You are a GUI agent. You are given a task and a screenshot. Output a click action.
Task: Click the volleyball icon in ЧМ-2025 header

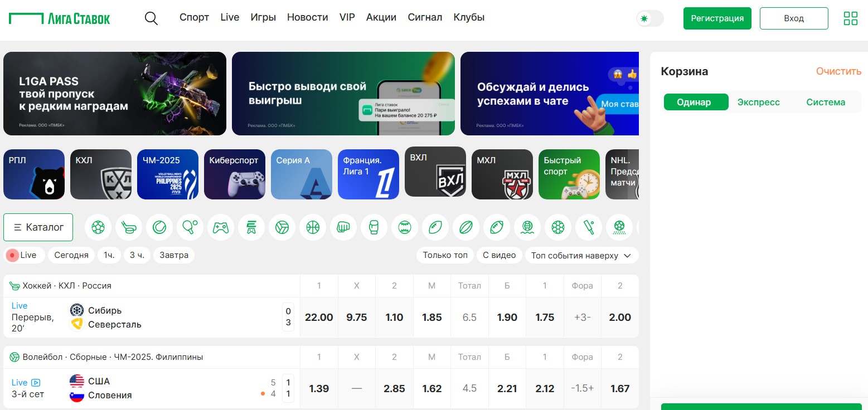pyautogui.click(x=14, y=357)
